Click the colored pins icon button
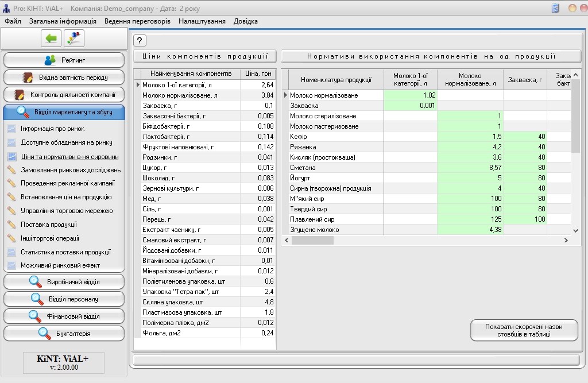The width and height of the screenshot is (588, 383). point(74,38)
